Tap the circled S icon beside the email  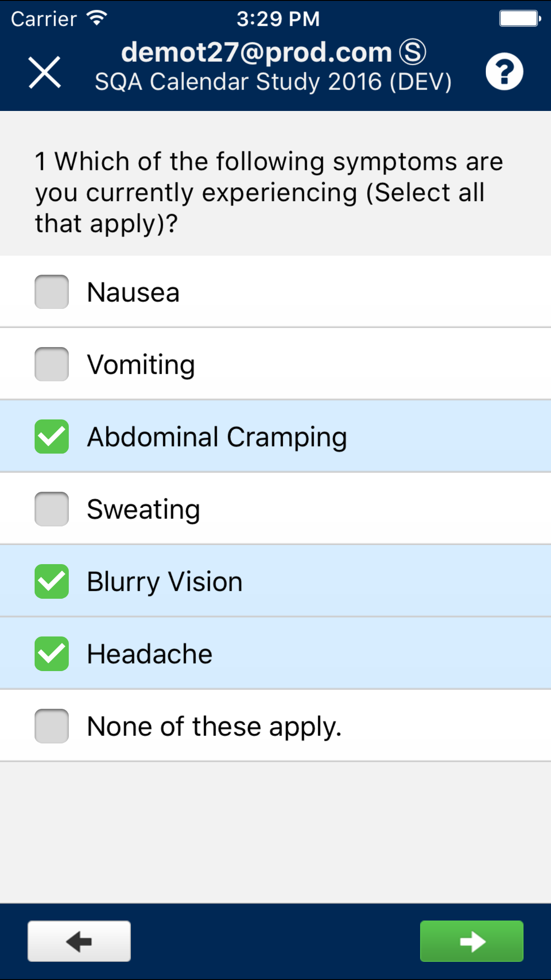point(412,52)
